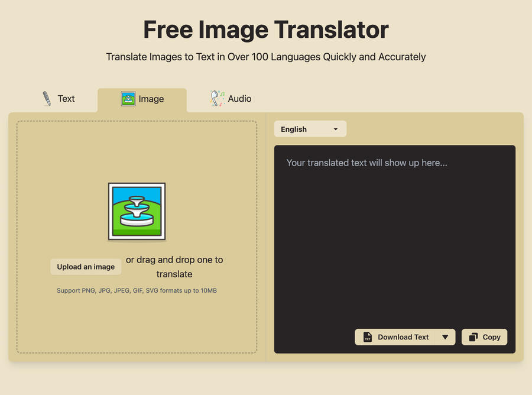Click the small caret beside English
This screenshot has width=532, height=395.
(x=336, y=129)
